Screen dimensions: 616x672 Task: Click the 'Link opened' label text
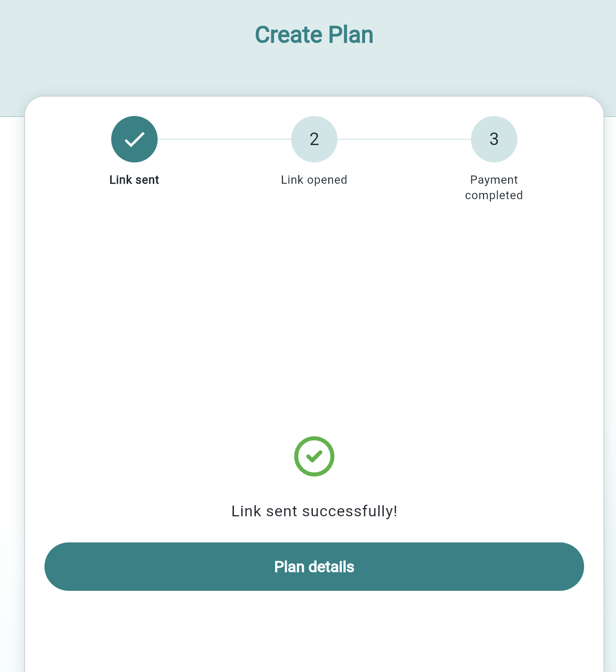coord(314,179)
